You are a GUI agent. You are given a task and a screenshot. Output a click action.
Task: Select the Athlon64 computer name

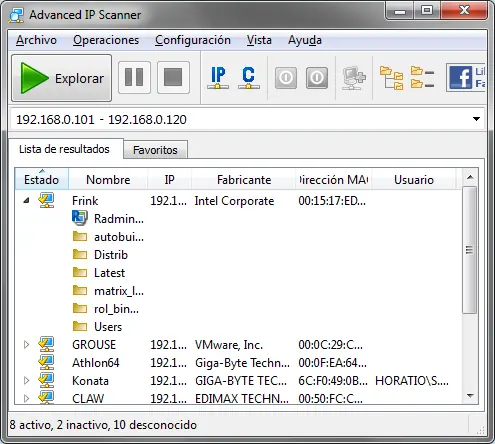[96, 363]
